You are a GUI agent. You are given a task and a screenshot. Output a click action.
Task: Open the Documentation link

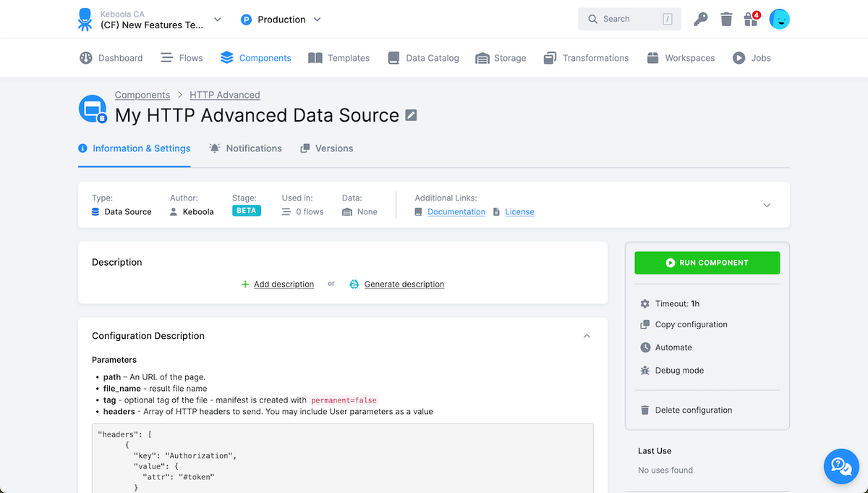pyautogui.click(x=456, y=212)
